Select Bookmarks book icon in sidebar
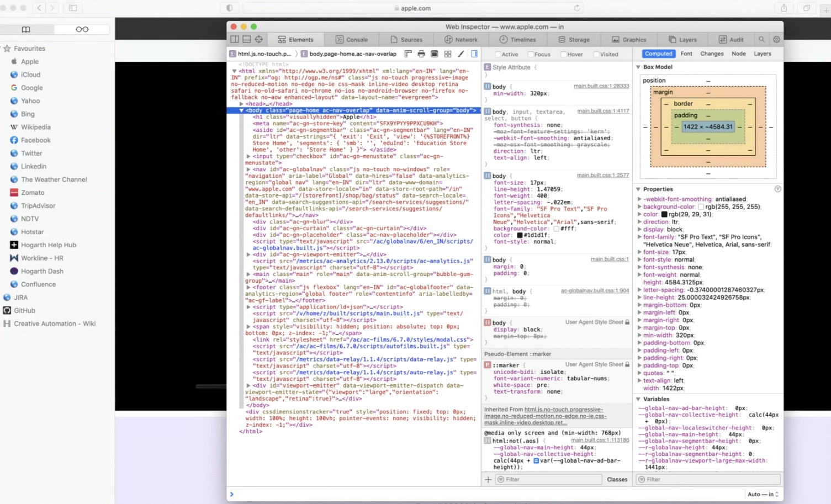The height and width of the screenshot is (504, 831). [26, 29]
